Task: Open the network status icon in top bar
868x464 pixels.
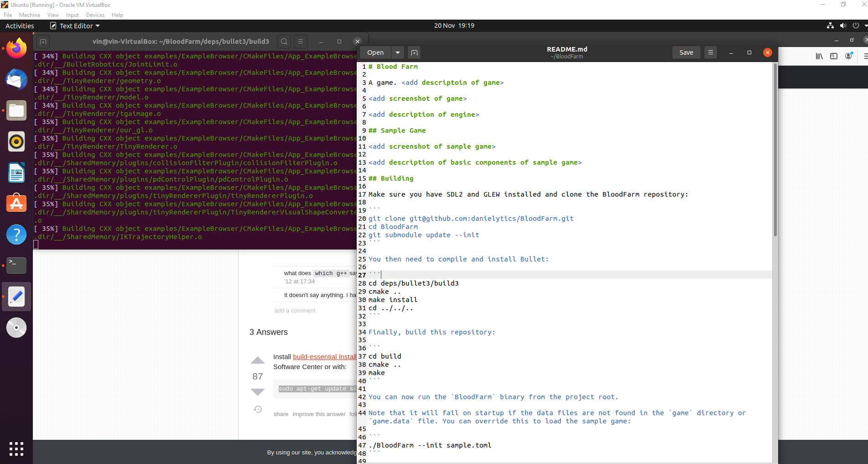Action: click(x=830, y=26)
